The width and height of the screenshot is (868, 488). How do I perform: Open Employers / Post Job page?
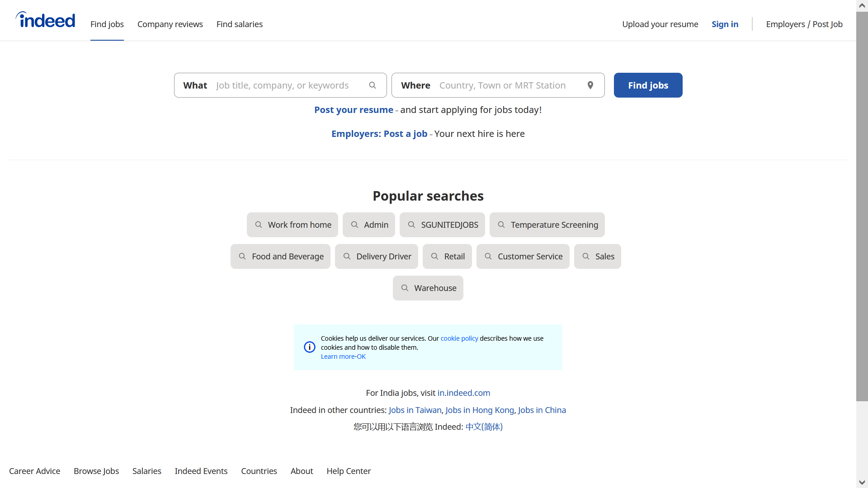pos(804,24)
